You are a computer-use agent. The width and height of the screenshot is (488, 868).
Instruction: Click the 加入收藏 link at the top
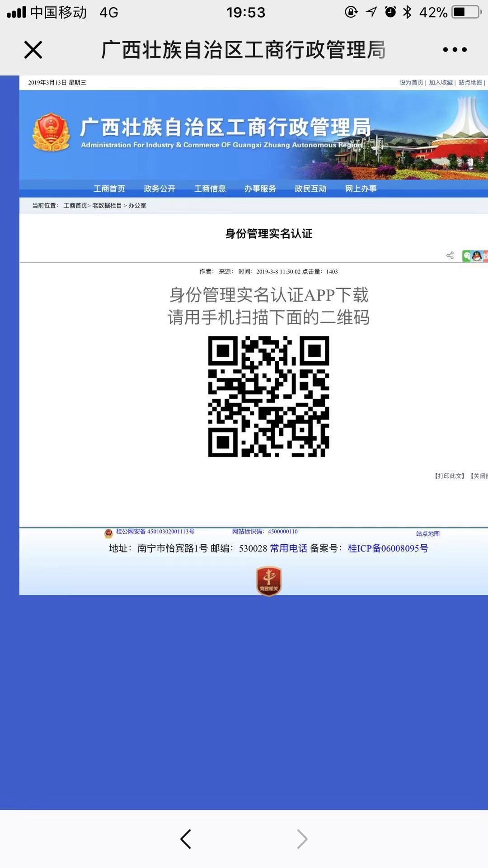tap(441, 82)
